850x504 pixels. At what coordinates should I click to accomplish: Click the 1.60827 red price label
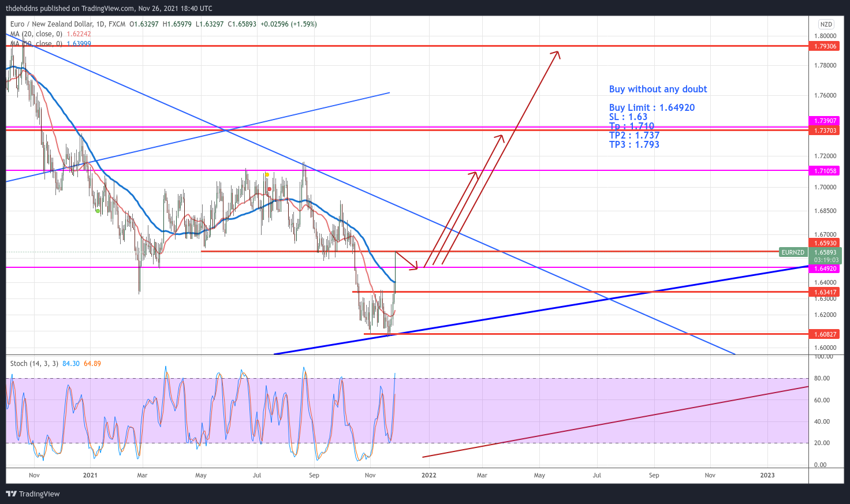pos(826,334)
